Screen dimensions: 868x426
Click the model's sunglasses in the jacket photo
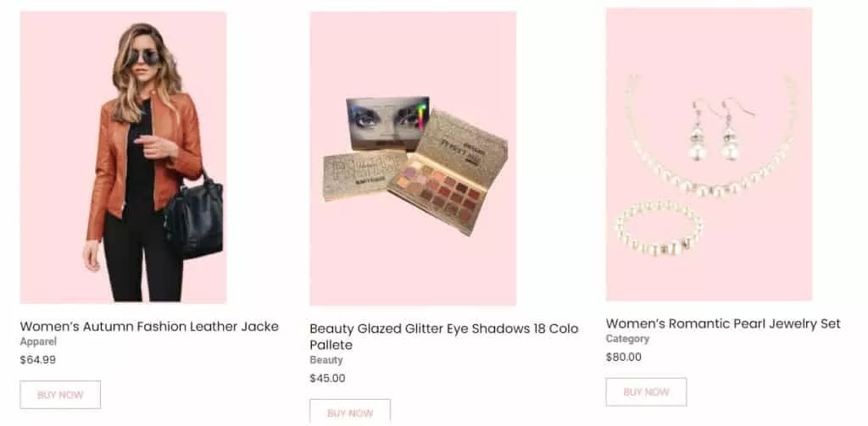(x=144, y=58)
